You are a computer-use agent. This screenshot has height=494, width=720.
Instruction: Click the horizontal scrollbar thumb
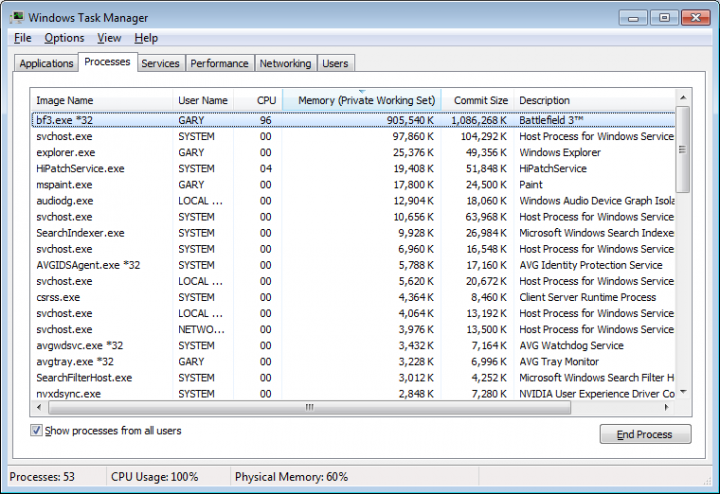tap(309, 407)
